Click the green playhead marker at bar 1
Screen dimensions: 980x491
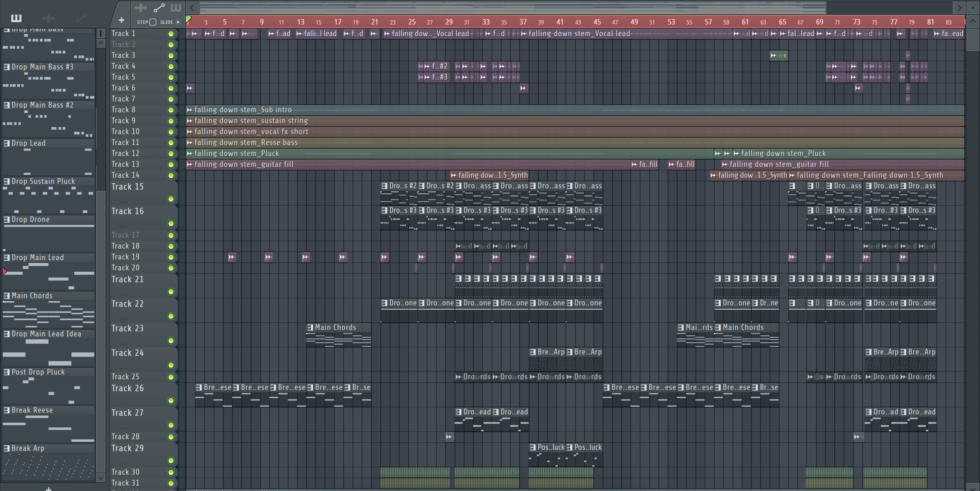(x=188, y=19)
